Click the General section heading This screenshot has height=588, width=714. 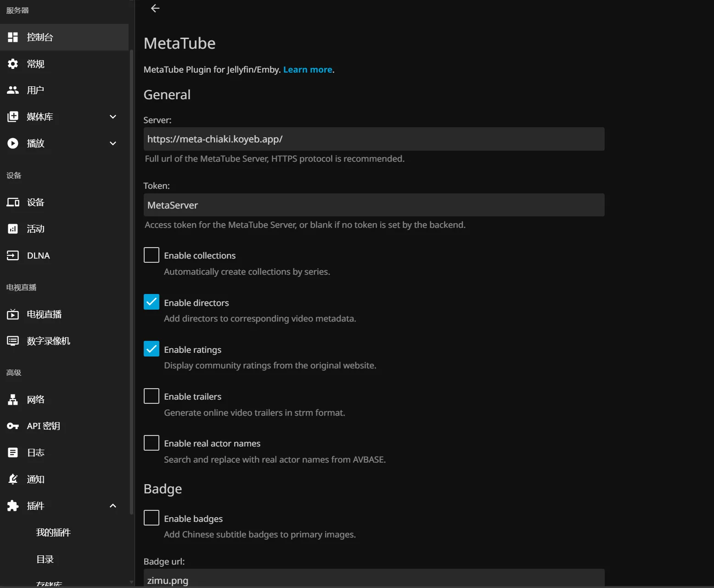coord(167,95)
